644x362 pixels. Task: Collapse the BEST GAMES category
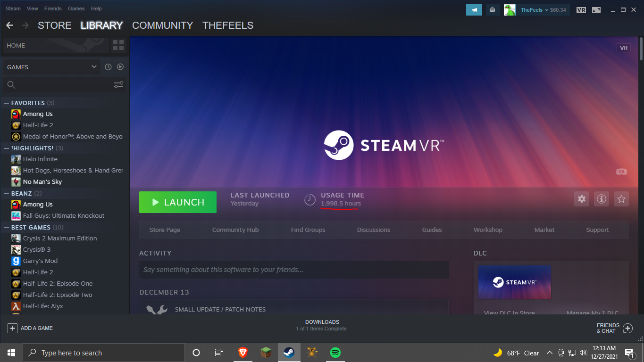7,227
